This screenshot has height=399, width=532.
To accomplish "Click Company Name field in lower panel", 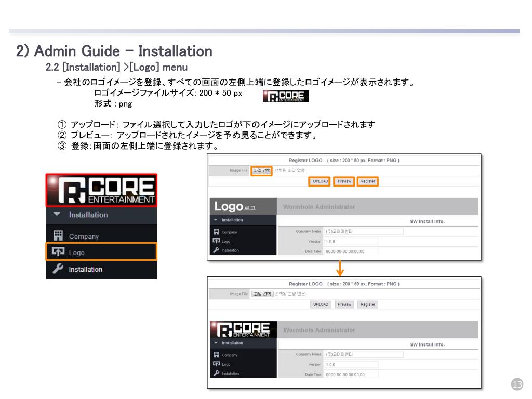I will tap(364, 354).
